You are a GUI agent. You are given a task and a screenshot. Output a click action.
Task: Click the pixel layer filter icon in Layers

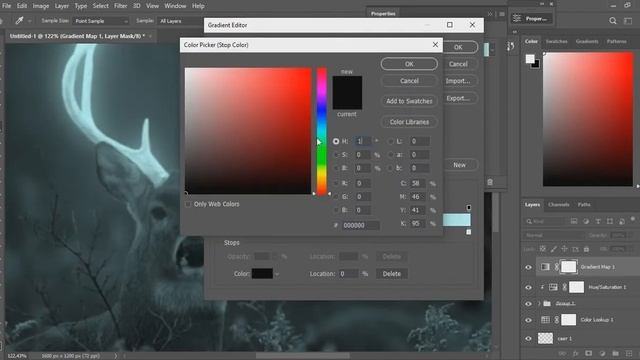tap(574, 221)
